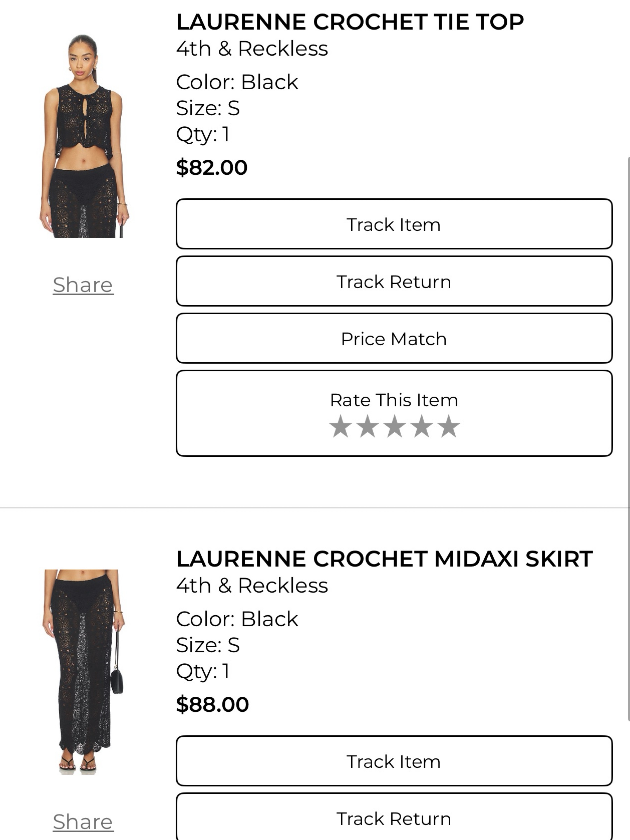Rate the crochet tie top four stars
This screenshot has height=840, width=630.
tap(421, 426)
